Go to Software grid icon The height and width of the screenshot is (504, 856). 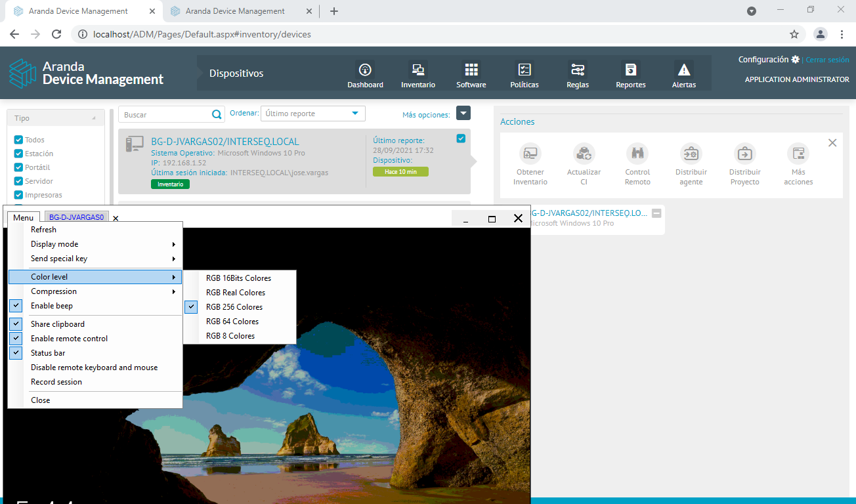[471, 70]
